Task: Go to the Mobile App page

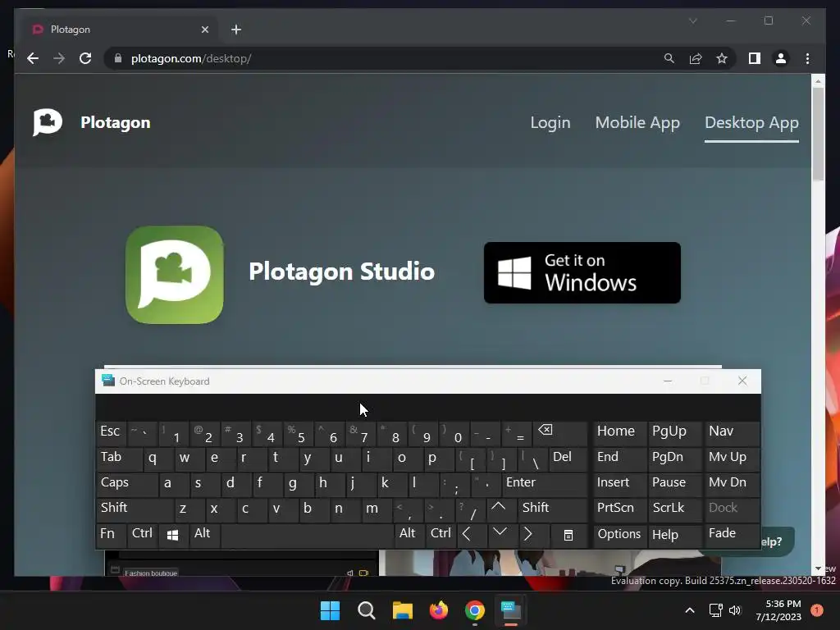Action: (637, 123)
